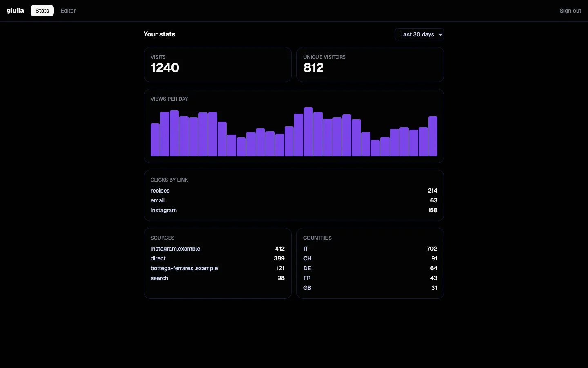Click the Sign out link

click(570, 11)
